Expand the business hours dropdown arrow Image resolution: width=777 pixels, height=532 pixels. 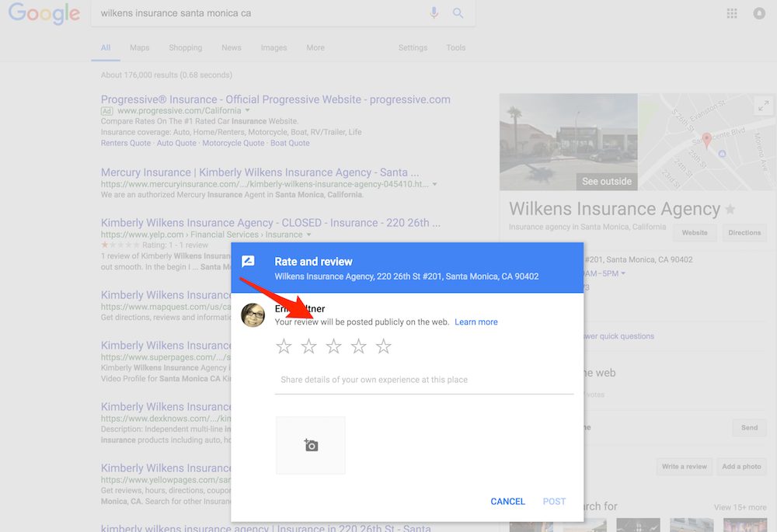coord(623,273)
